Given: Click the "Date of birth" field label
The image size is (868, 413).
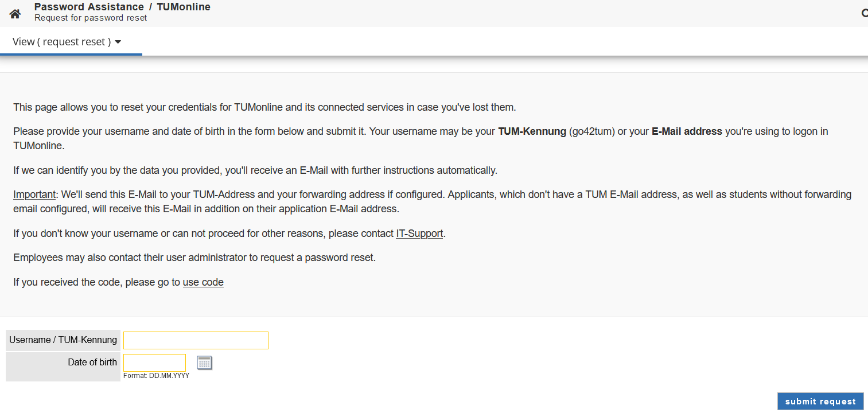Looking at the screenshot, I should coord(92,363).
